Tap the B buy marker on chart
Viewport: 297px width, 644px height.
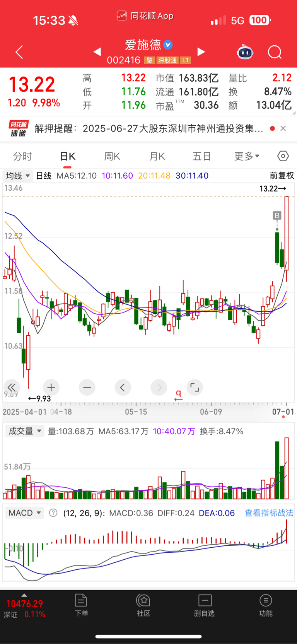click(277, 215)
